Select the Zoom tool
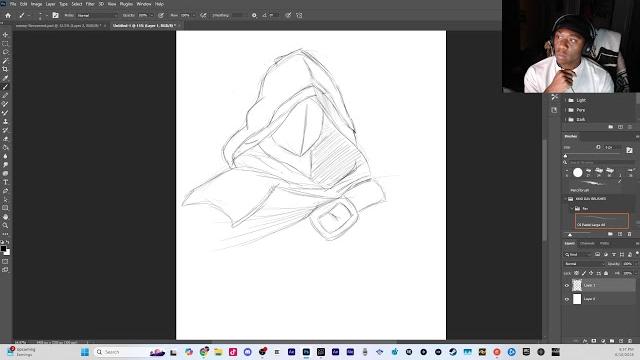The width and height of the screenshot is (640, 360). click(5, 225)
